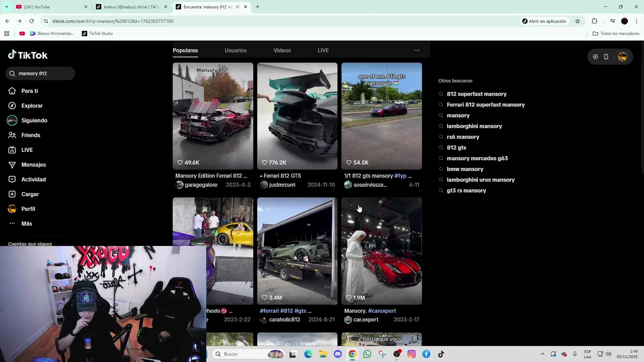Open the TikTok profile avatar menu top right
Viewport: 644px width, 362px height.
(622, 57)
